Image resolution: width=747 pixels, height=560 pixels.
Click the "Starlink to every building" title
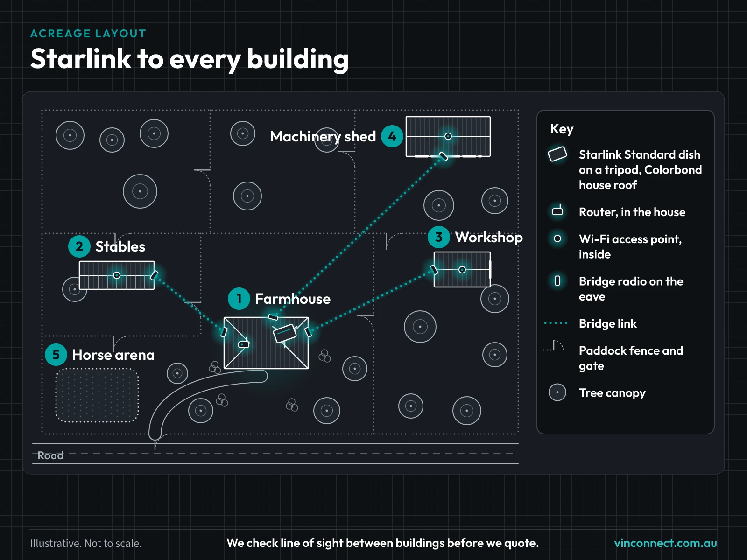tap(190, 59)
